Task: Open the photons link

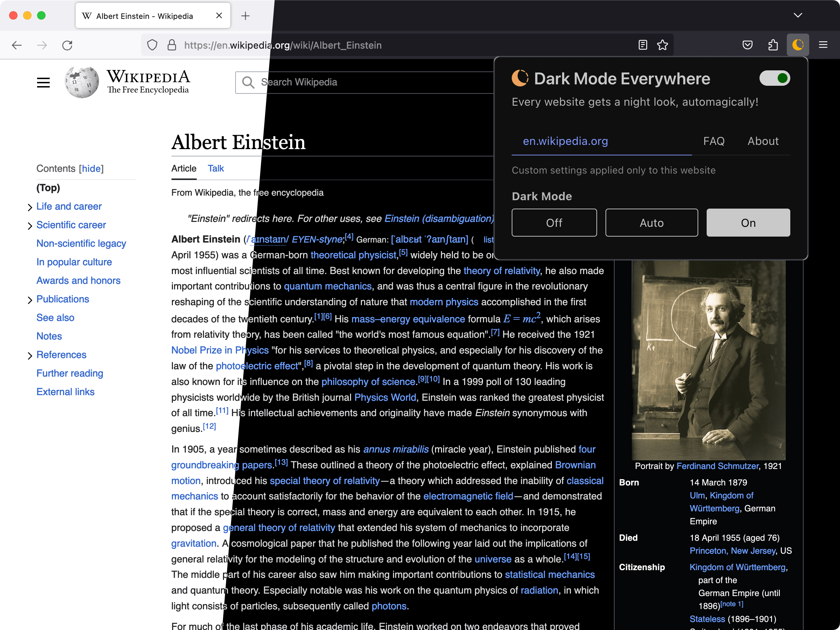Action: [389, 606]
